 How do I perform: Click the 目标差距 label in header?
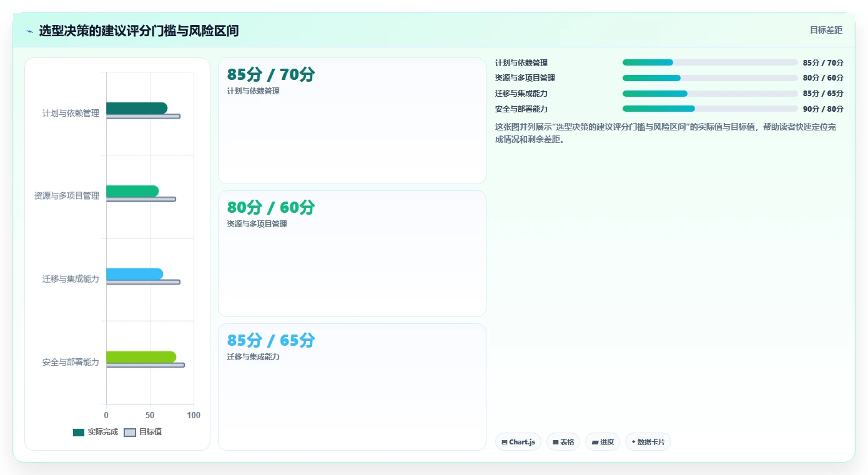826,30
